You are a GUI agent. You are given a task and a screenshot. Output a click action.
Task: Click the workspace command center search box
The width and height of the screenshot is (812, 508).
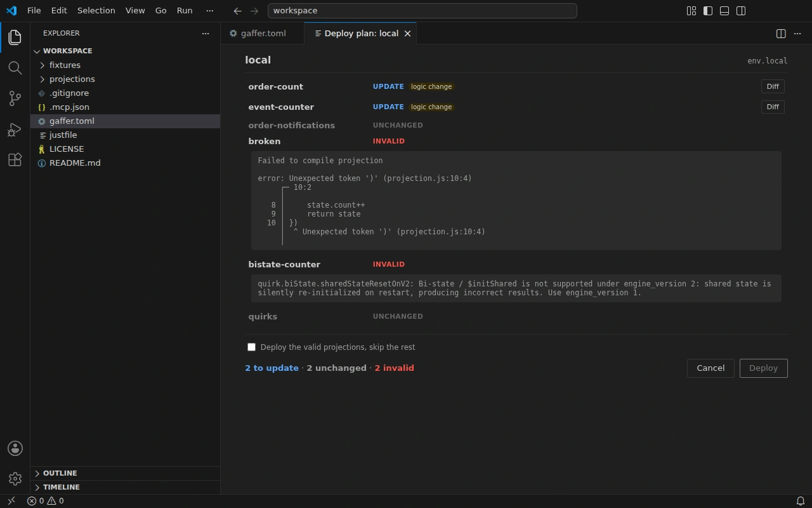coord(422,11)
